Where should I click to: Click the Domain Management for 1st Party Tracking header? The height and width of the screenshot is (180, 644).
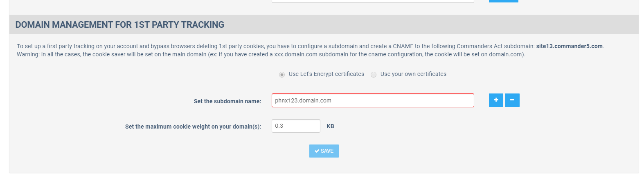(120, 24)
